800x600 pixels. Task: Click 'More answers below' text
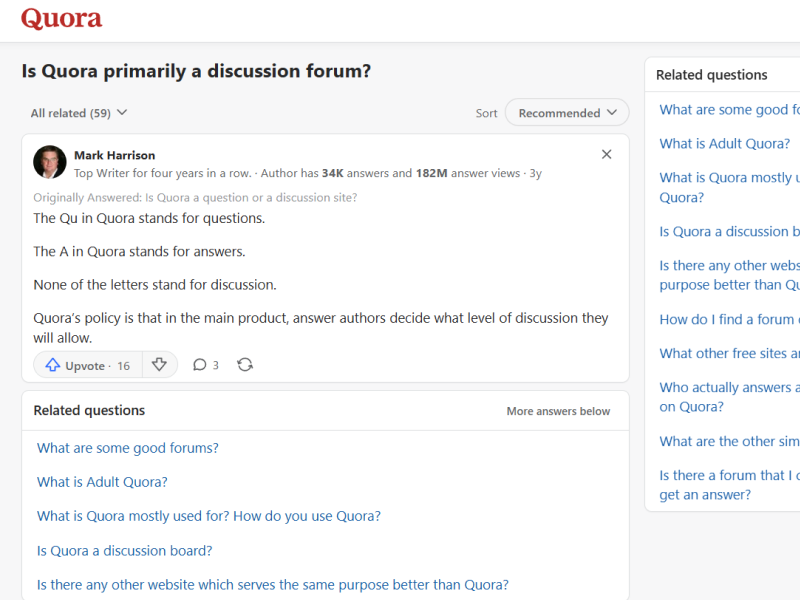pyautogui.click(x=558, y=411)
